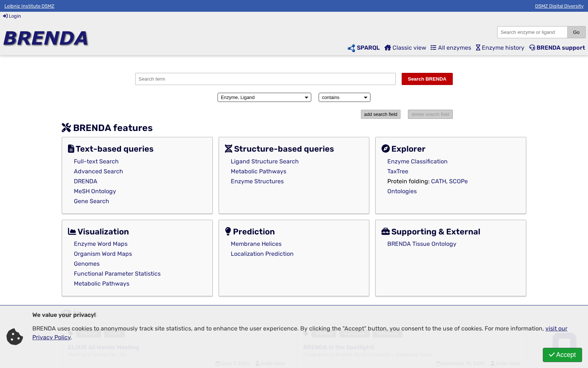Open the Leibniz Institute DSMZ link
The height and width of the screenshot is (368, 588).
pyautogui.click(x=29, y=6)
